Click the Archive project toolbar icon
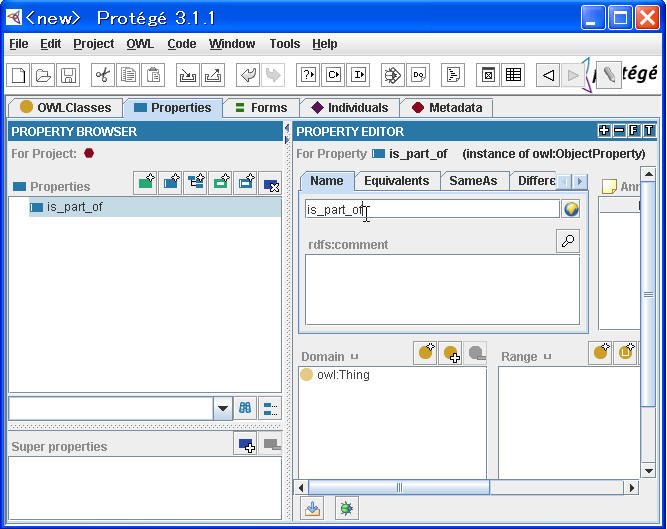Screen dimensions: 667x529 [188, 75]
